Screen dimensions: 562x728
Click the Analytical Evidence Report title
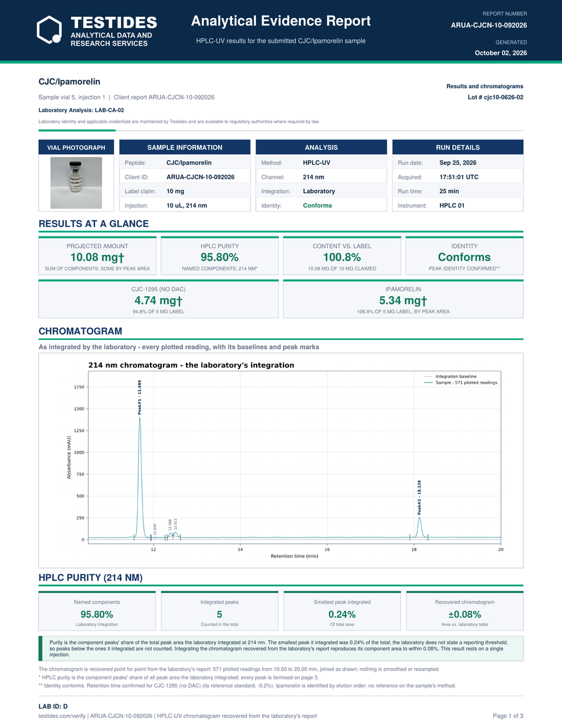[281, 21]
